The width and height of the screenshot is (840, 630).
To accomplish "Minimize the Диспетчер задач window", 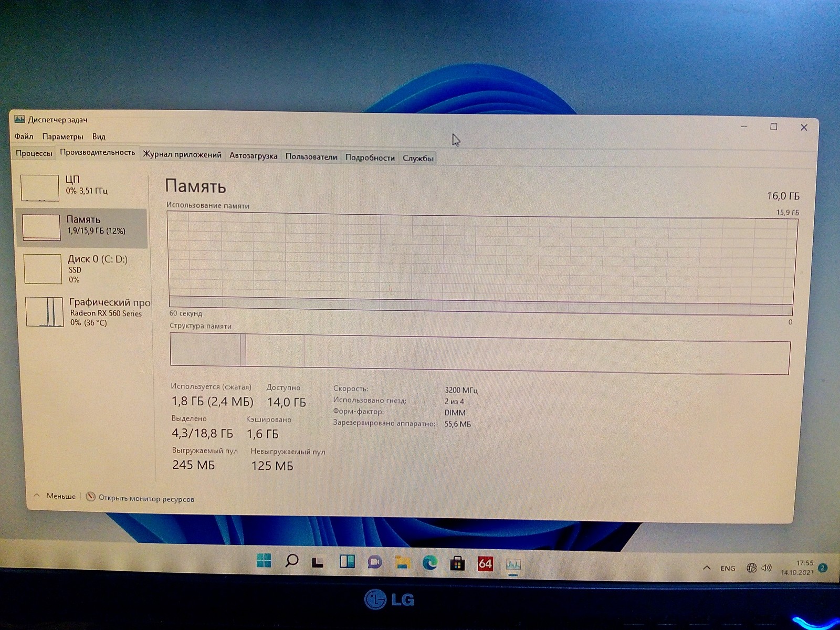I will 744,126.
